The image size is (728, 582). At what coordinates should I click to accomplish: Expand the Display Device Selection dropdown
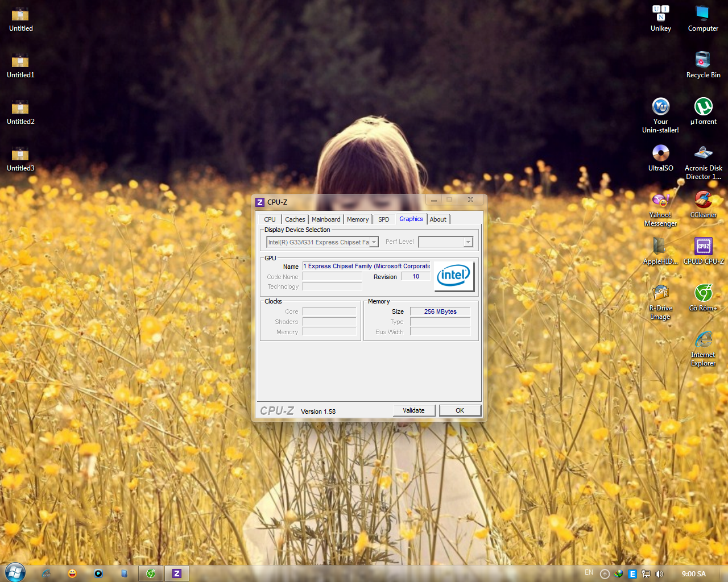(374, 242)
